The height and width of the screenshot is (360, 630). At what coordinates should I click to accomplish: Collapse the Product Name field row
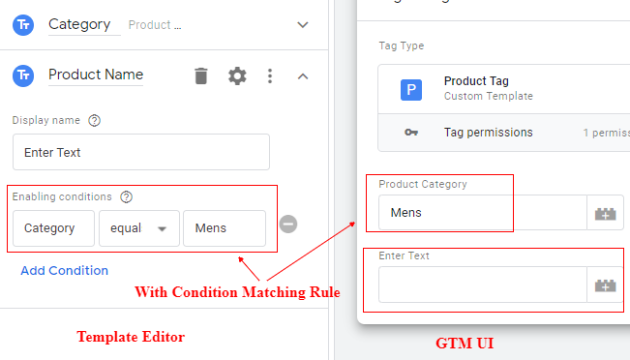click(303, 76)
